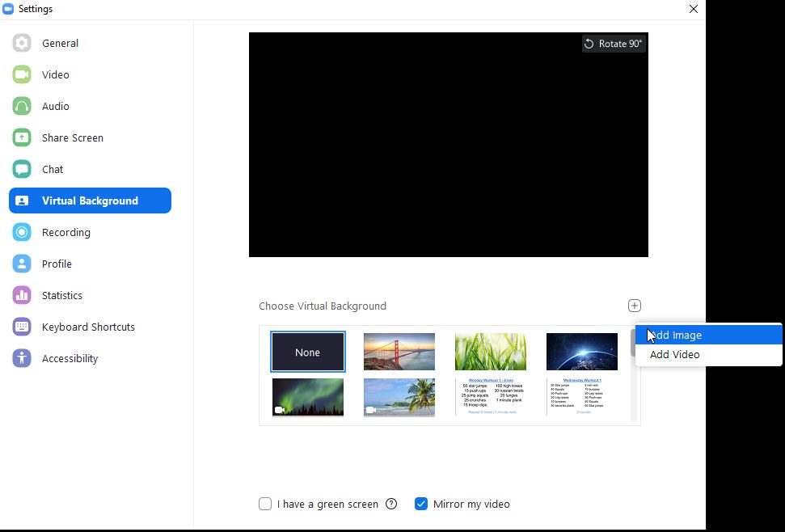Open the General settings section
Screen dimensions: 785x532
pyautogui.click(x=60, y=43)
